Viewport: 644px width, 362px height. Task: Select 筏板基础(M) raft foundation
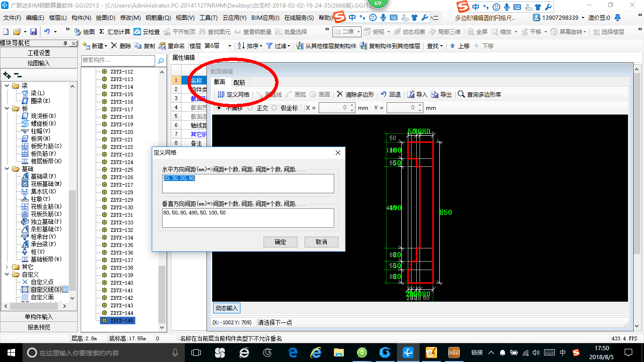[x=41, y=184]
